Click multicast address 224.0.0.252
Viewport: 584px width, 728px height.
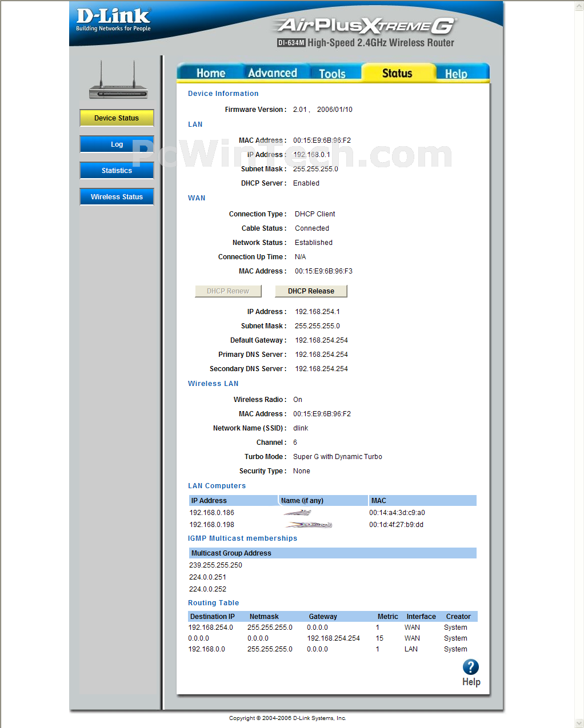point(208,589)
